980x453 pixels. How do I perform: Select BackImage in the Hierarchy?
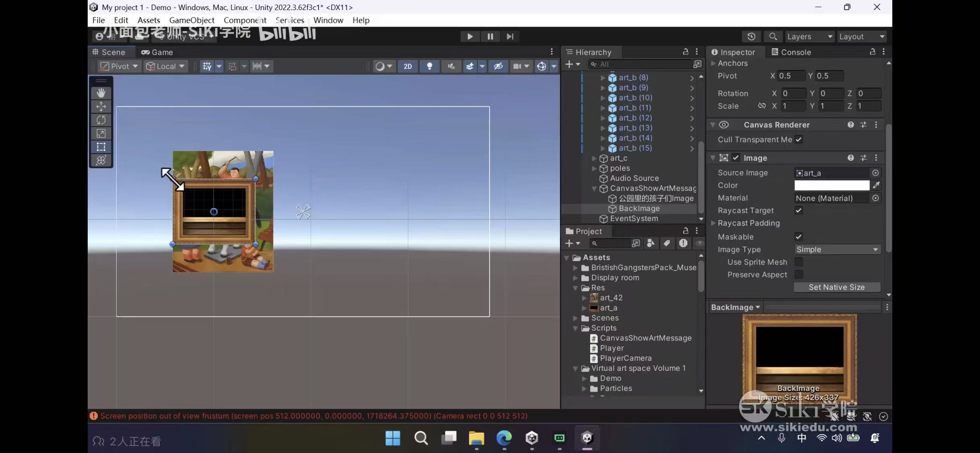coord(639,209)
